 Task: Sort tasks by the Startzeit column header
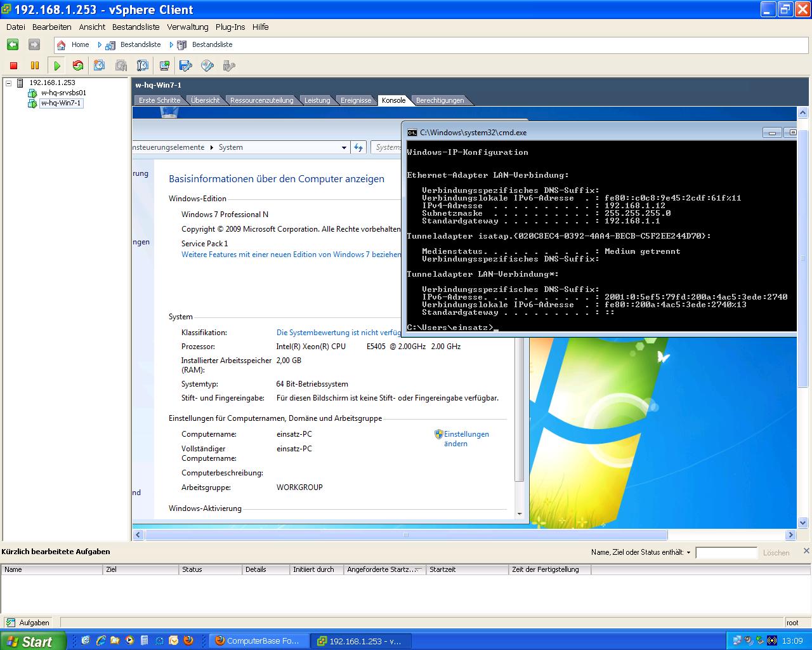coord(468,569)
